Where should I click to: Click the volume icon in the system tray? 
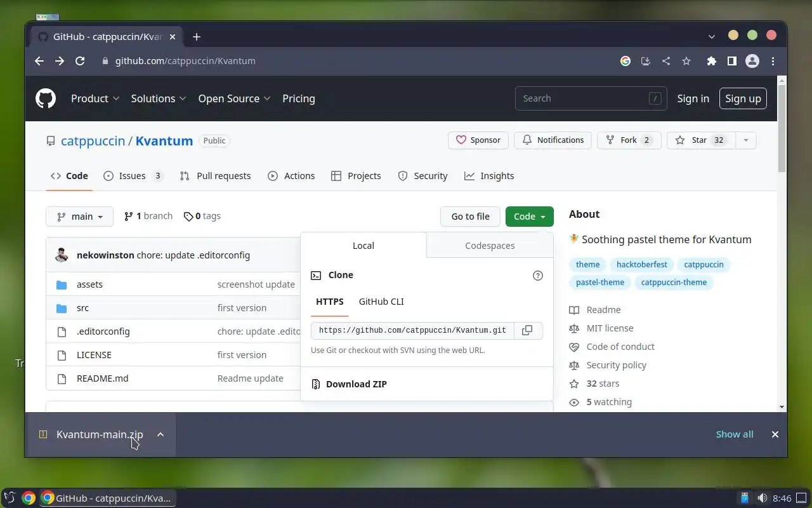click(762, 498)
